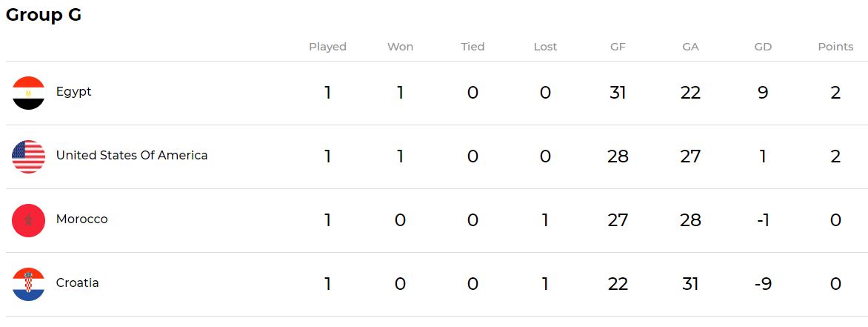
Task: Click the United States flag icon
Action: pyautogui.click(x=29, y=156)
